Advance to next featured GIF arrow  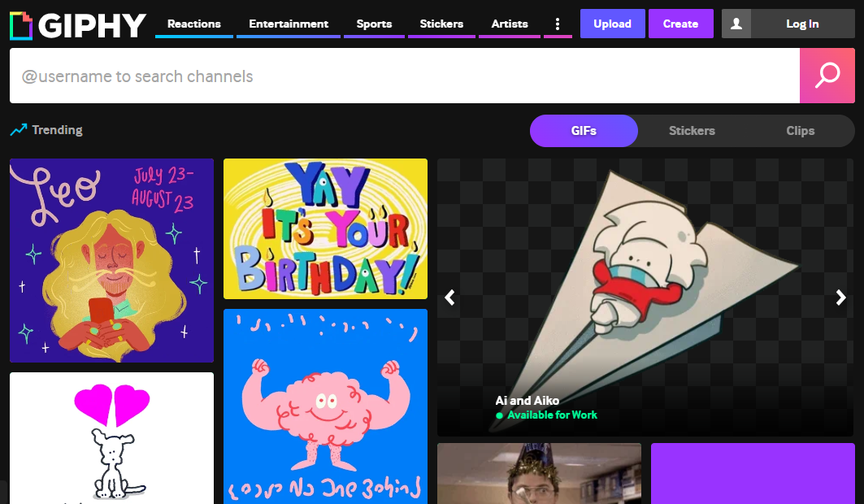pos(841,298)
